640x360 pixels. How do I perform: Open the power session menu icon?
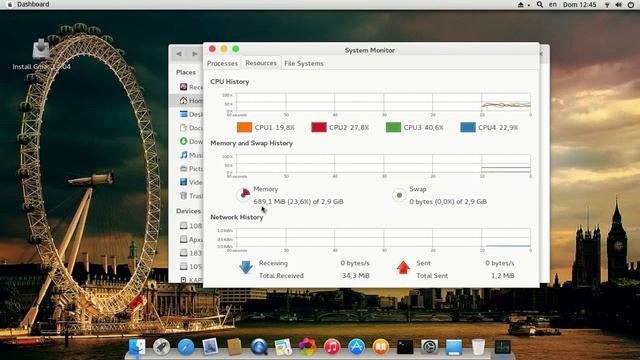[x=631, y=5]
